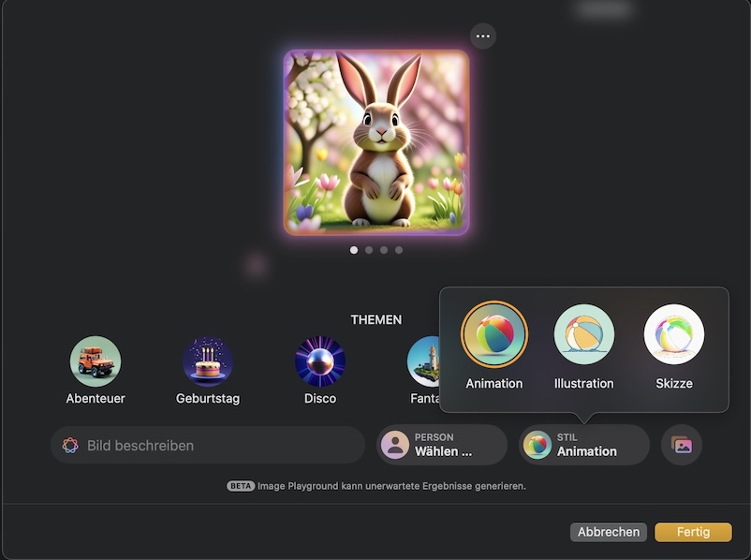Switch style to Skizze
Viewport: 751px width, 560px height.
click(674, 334)
